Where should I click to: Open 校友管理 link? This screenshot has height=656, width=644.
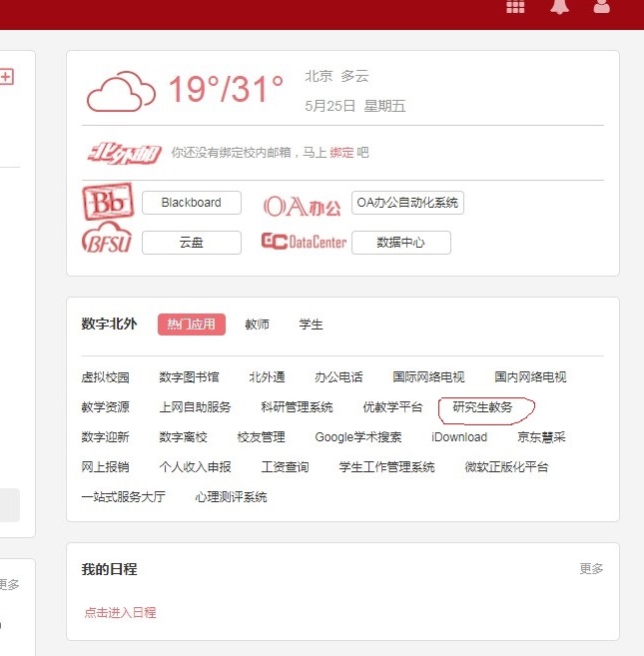click(262, 437)
